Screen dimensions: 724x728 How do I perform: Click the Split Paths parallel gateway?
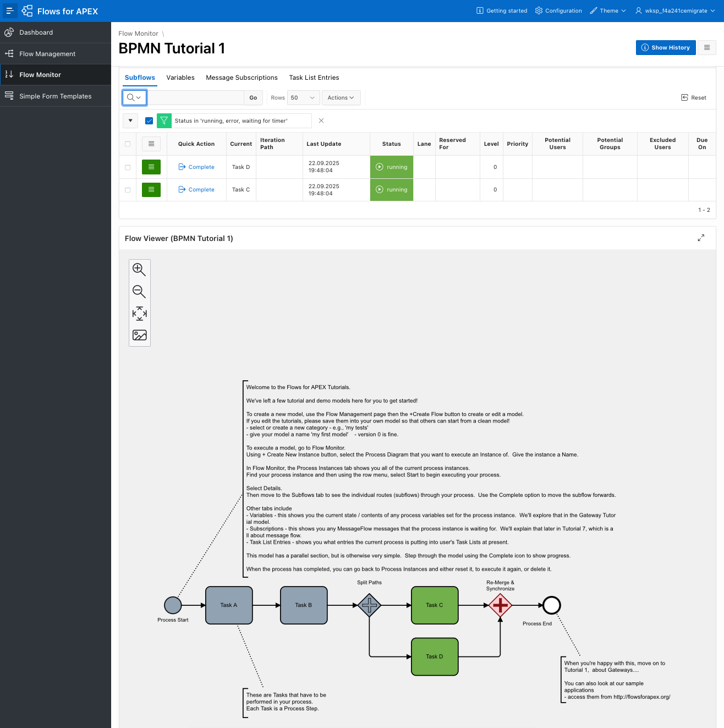369,605
